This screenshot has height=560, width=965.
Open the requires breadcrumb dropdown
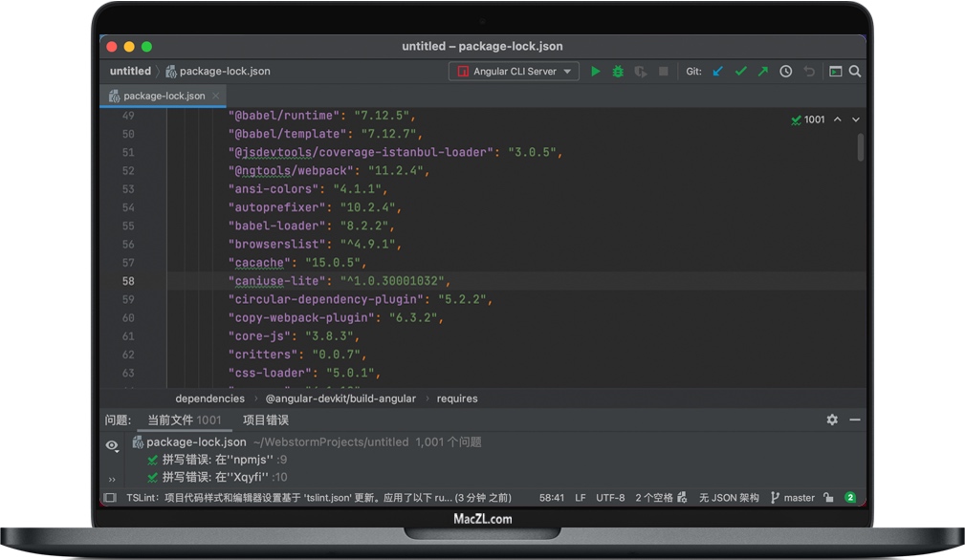(456, 398)
